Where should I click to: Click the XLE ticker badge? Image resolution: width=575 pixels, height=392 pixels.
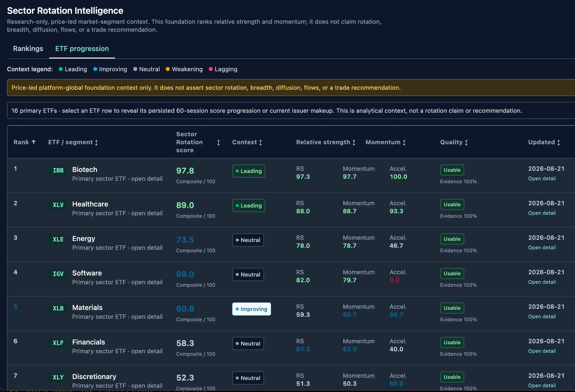pos(58,239)
